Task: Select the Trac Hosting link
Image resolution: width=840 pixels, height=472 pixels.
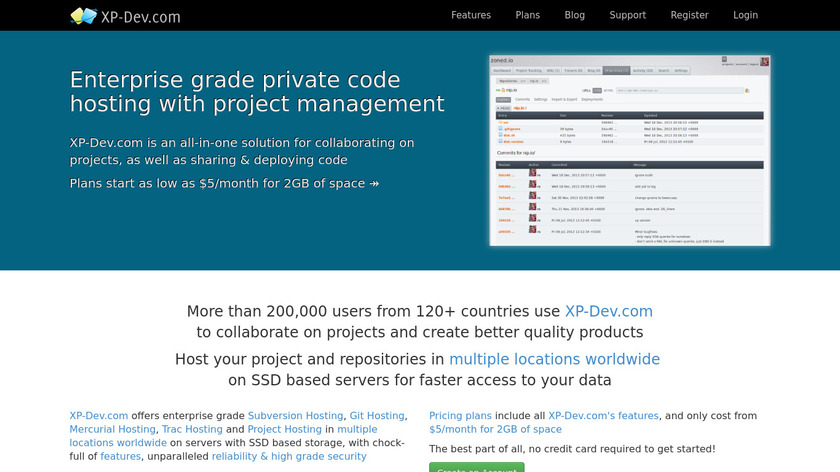Action: point(190,429)
